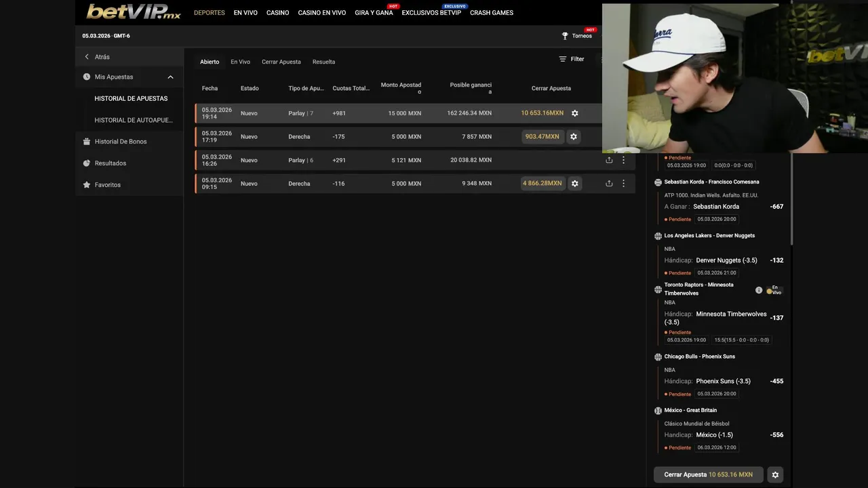Click the En Vivo badge on Raptors game
This screenshot has height=488, width=868.
[774, 289]
